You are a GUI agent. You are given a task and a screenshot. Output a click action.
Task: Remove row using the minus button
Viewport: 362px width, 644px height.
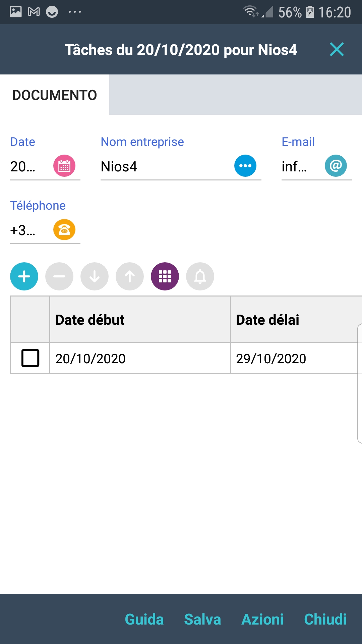coord(59,276)
